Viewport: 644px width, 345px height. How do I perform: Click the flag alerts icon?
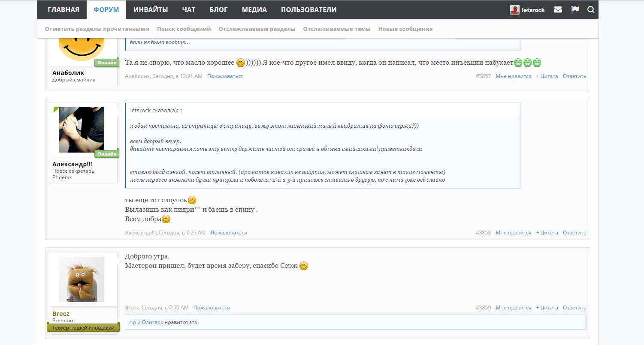[575, 9]
